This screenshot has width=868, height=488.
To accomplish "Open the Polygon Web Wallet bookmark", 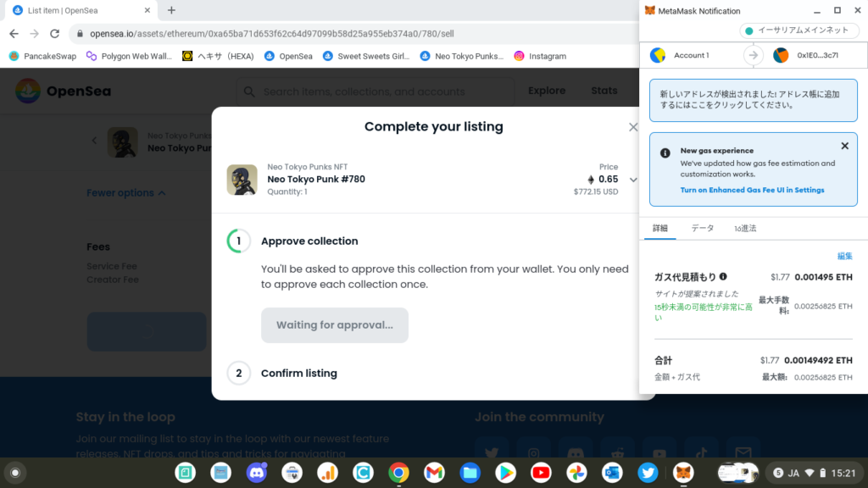I will [129, 56].
